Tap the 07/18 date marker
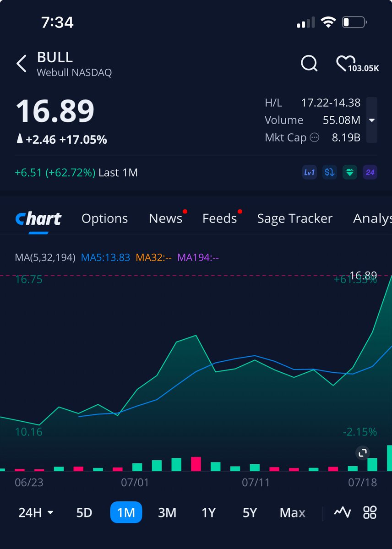Screen dimensions: 392x549 (363, 483)
